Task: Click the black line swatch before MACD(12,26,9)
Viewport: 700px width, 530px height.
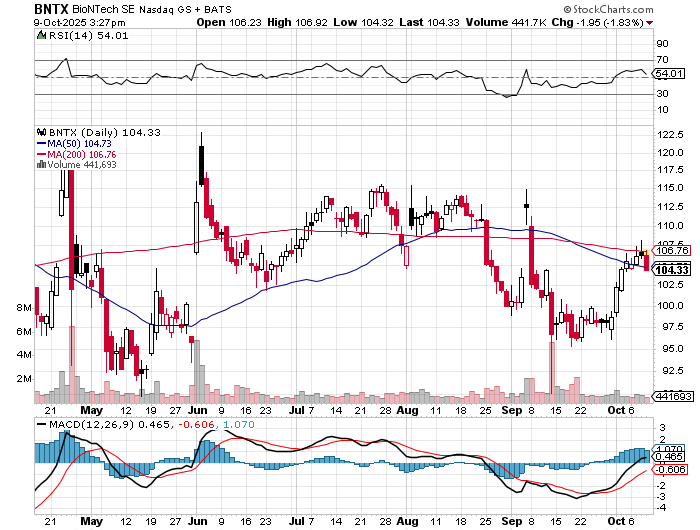Action: (42, 424)
